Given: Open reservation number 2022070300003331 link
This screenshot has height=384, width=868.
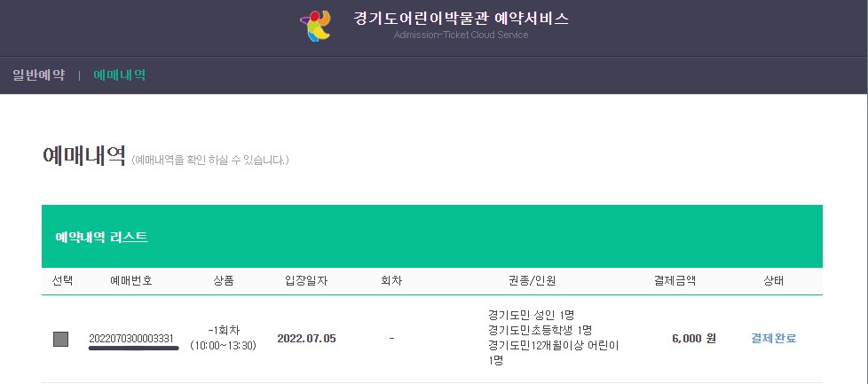Looking at the screenshot, I should [131, 338].
